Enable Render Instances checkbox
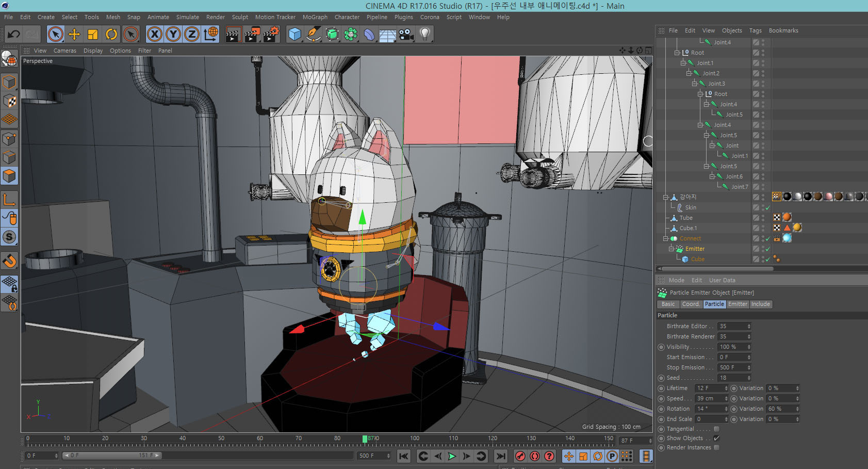The width and height of the screenshot is (868, 469). pyautogui.click(x=716, y=447)
